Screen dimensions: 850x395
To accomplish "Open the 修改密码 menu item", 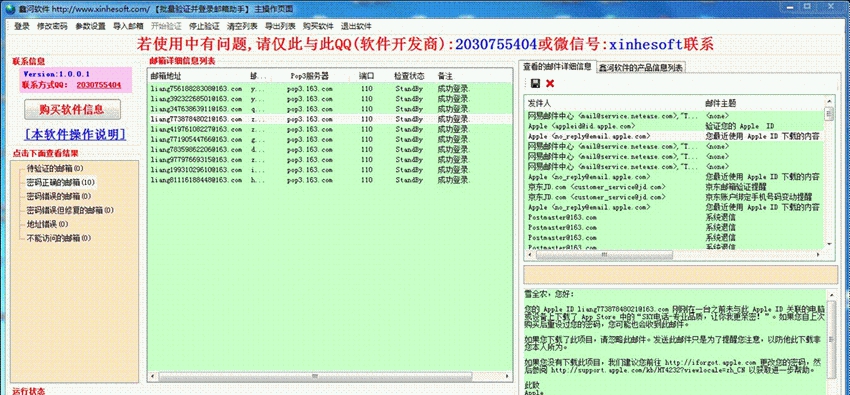I will tap(52, 26).
